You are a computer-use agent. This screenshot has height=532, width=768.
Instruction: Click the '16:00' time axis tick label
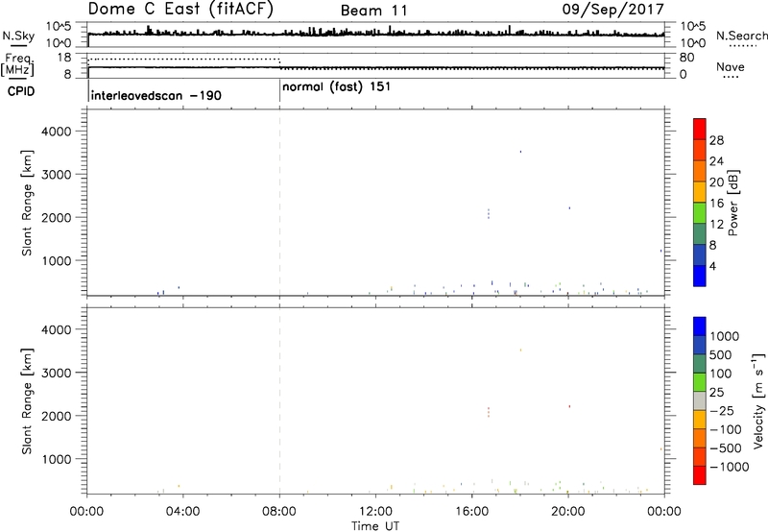click(471, 512)
